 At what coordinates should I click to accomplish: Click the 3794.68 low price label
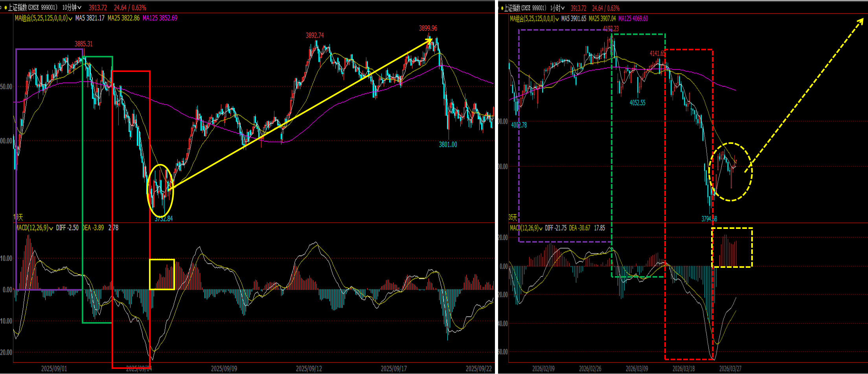point(709,219)
